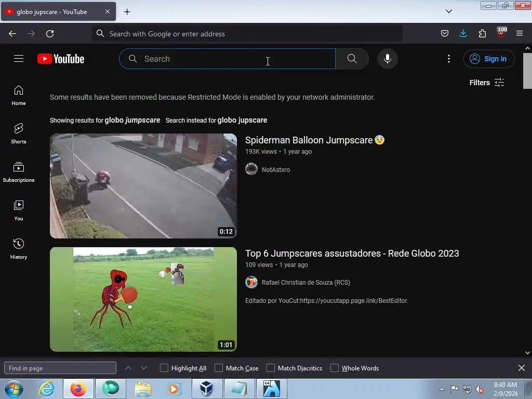Click the Rafael Christian de Souza avatar

251,282
